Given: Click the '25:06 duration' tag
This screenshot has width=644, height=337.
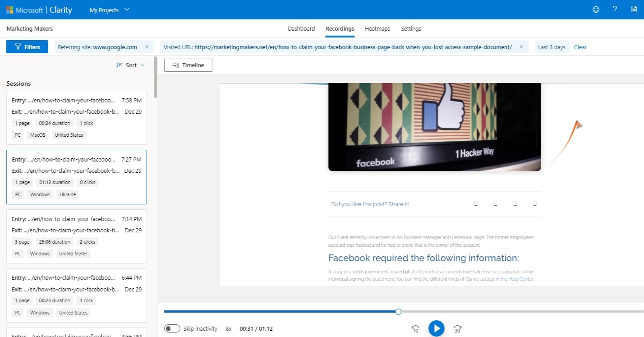Looking at the screenshot, I should [55, 242].
